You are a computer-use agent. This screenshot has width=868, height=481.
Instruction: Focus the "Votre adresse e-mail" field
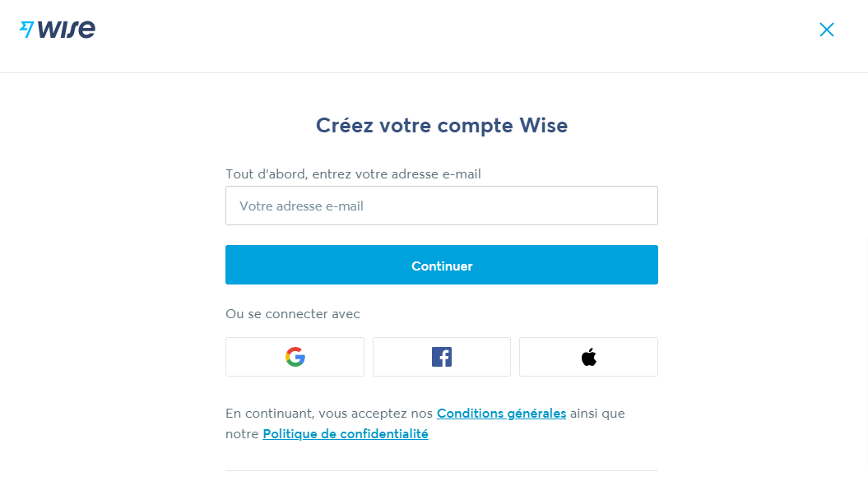[442, 206]
